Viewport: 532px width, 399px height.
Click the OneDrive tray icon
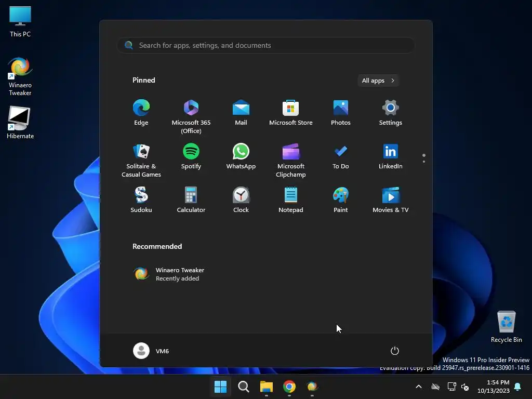435,387
